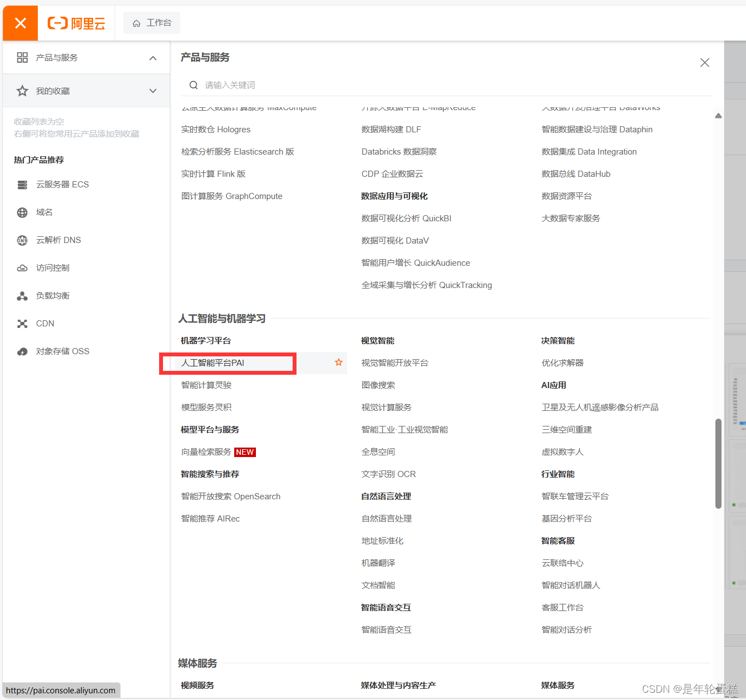Click the 域名 globe icon
The height and width of the screenshot is (700, 746).
click(22, 212)
